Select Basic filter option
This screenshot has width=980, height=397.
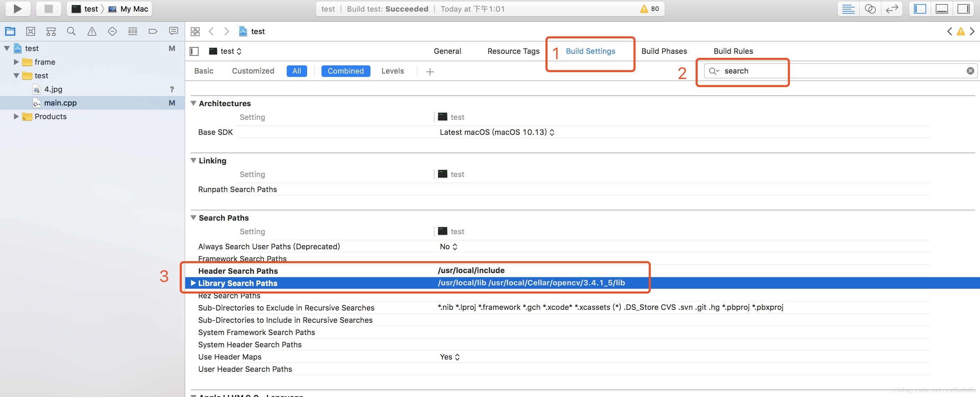(x=203, y=70)
